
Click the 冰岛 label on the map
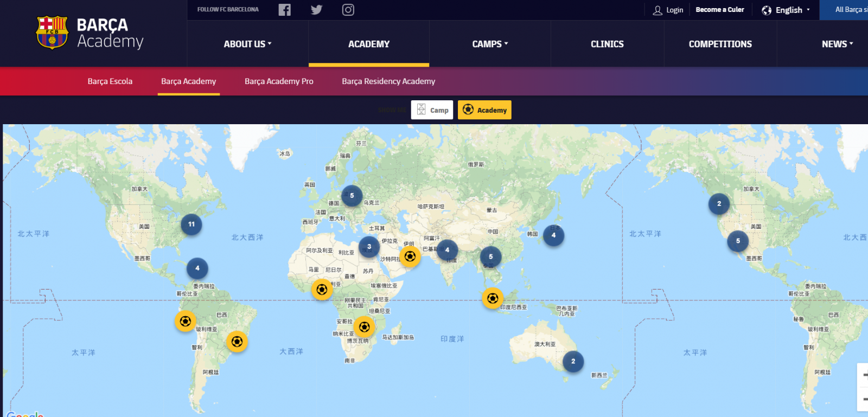[x=285, y=154]
